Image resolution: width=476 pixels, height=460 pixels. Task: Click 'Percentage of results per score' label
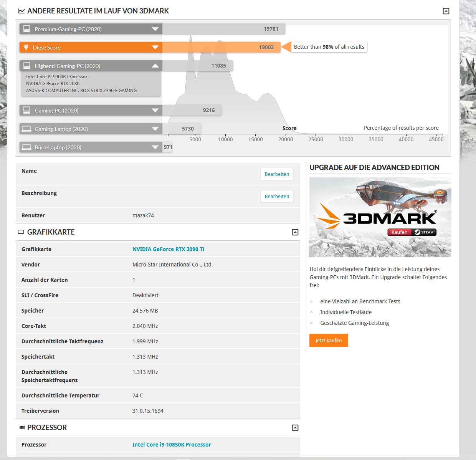tap(401, 128)
